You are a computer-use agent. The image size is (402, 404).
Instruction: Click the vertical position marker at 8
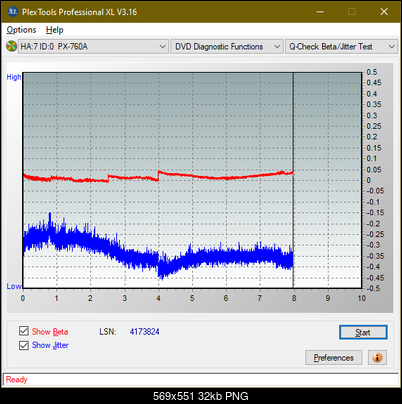click(x=293, y=180)
